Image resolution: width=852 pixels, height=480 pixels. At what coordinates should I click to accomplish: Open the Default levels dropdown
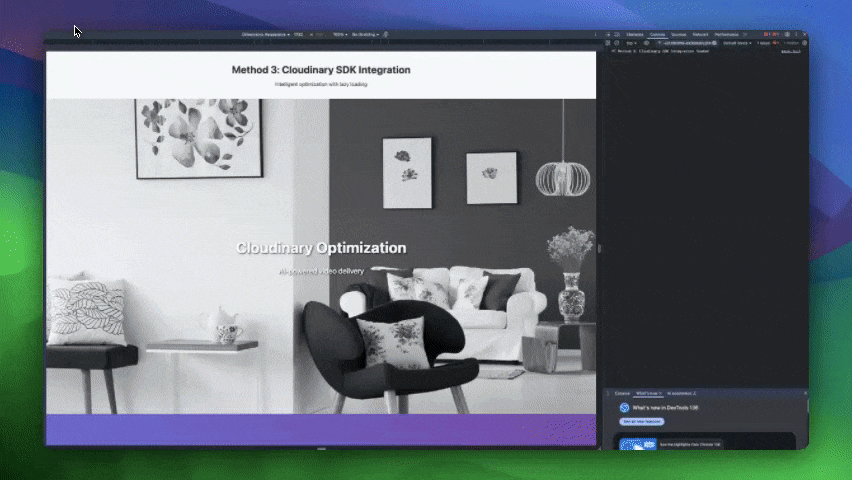tap(737, 43)
